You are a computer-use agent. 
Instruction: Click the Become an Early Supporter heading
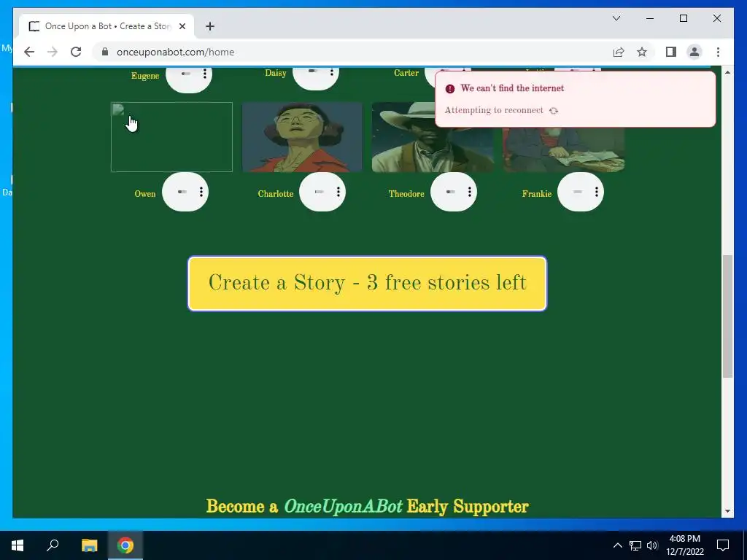368,506
